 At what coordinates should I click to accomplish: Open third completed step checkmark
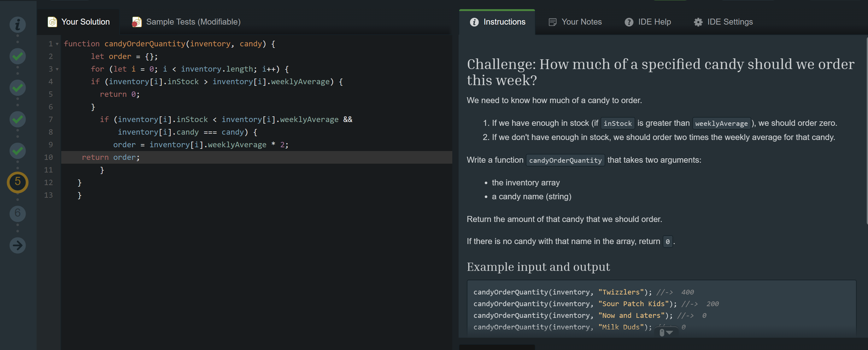click(x=18, y=119)
